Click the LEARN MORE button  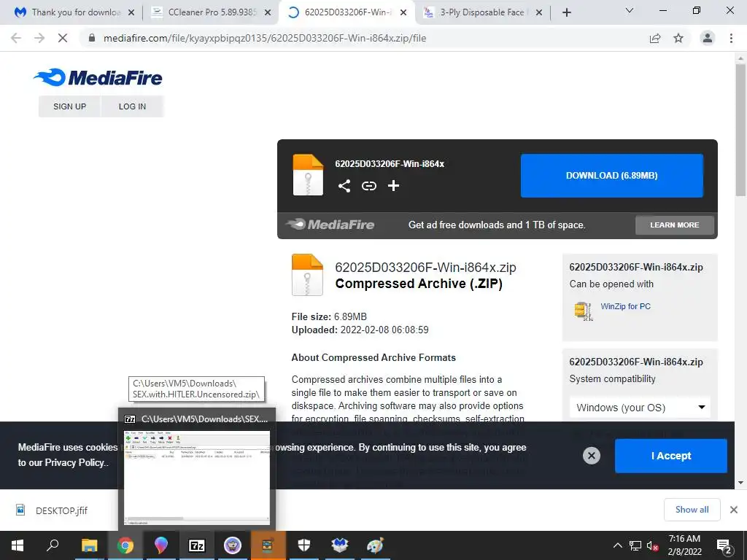click(x=675, y=225)
